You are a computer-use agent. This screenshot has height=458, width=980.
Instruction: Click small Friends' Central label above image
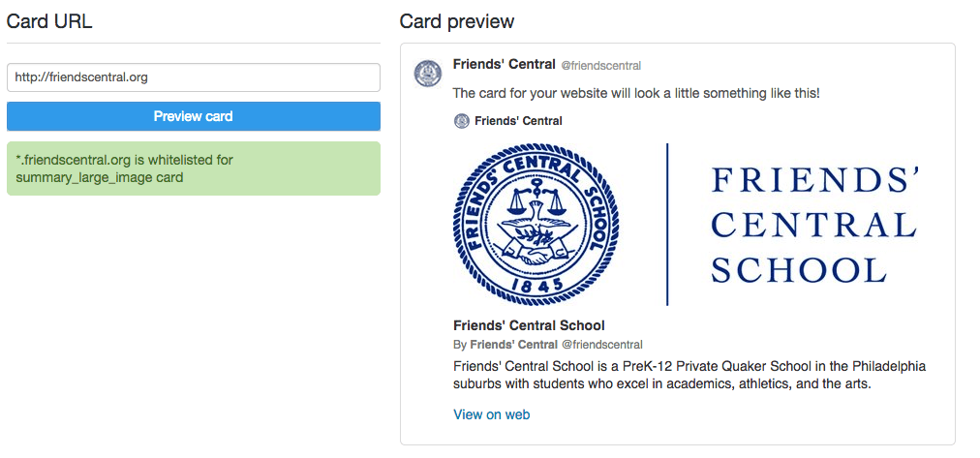tap(518, 121)
